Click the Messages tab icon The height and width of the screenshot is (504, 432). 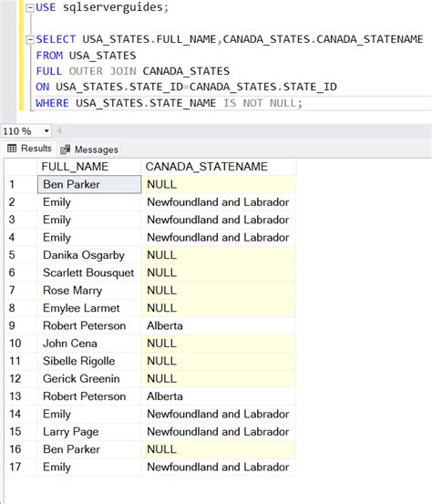[66, 149]
